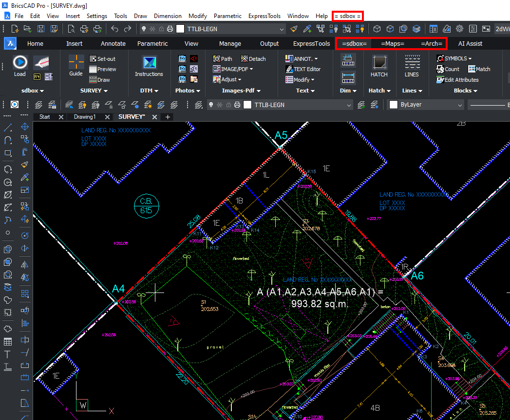The width and height of the screenshot is (510, 420).
Task: Click white color swatch in lower layer box
Action: point(247,105)
